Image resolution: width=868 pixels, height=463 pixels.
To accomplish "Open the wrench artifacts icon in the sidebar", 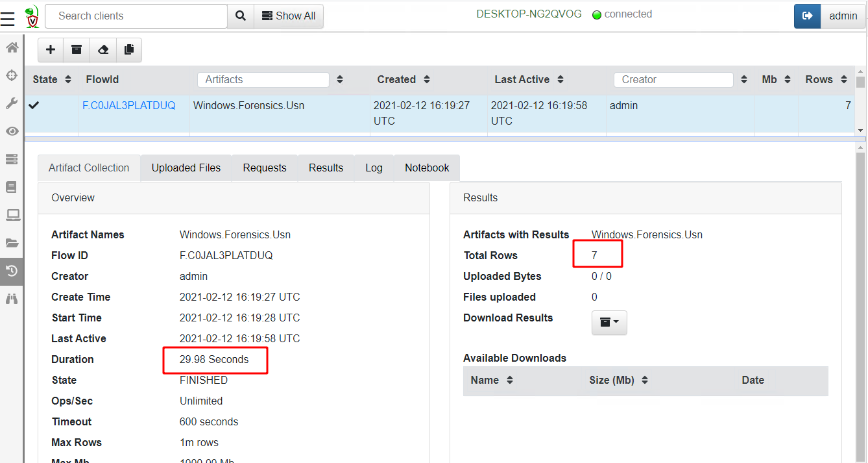I will tap(12, 103).
